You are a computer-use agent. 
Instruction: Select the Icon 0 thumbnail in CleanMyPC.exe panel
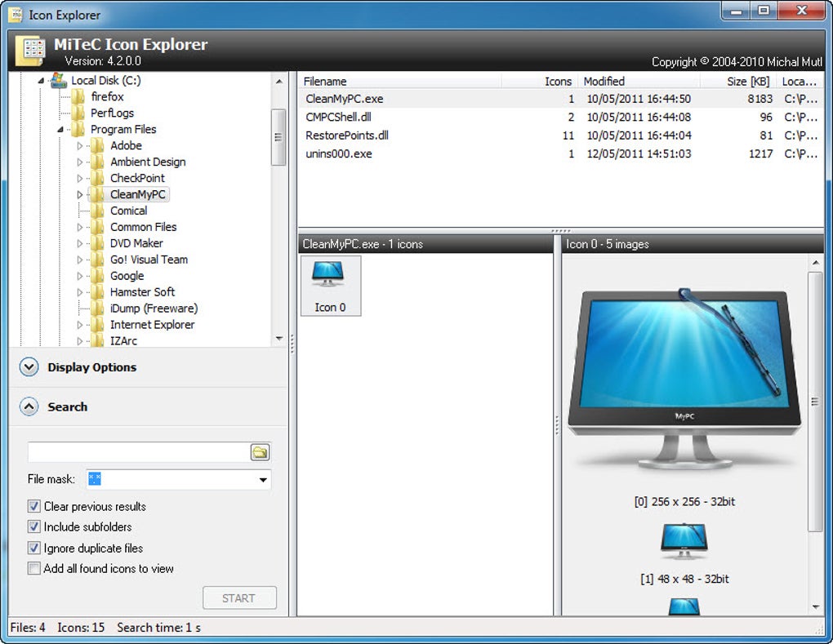point(331,286)
